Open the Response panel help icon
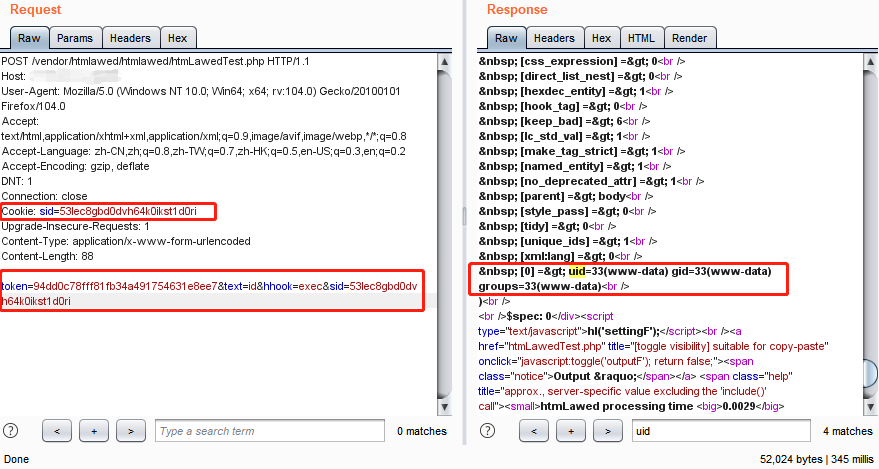Screen dimensions: 879x469 point(488,430)
